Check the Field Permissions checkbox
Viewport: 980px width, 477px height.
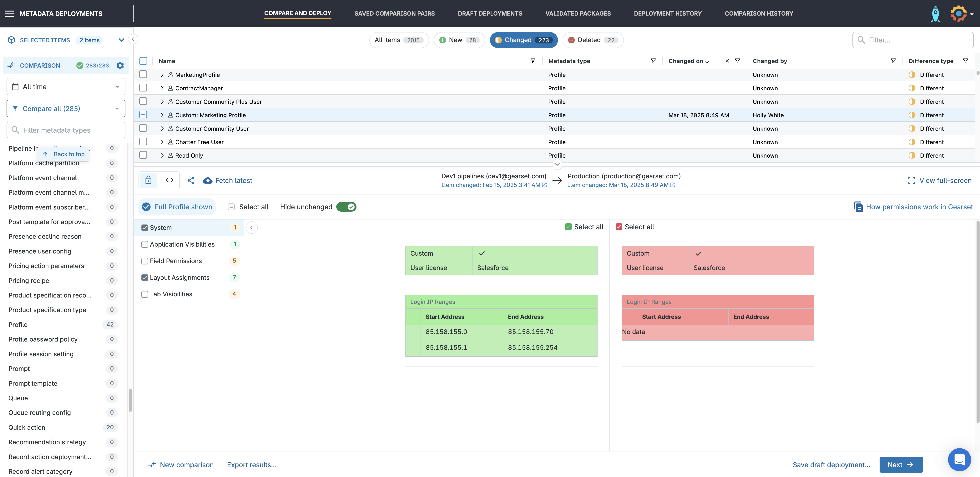tap(144, 261)
